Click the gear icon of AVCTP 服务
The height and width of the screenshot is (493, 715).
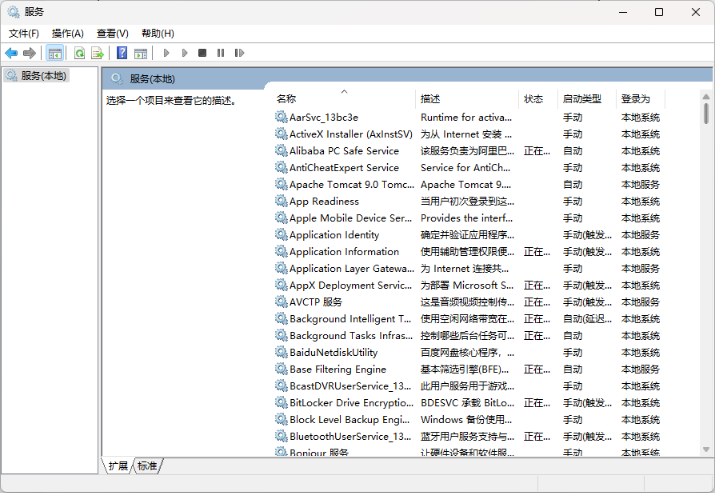[281, 302]
